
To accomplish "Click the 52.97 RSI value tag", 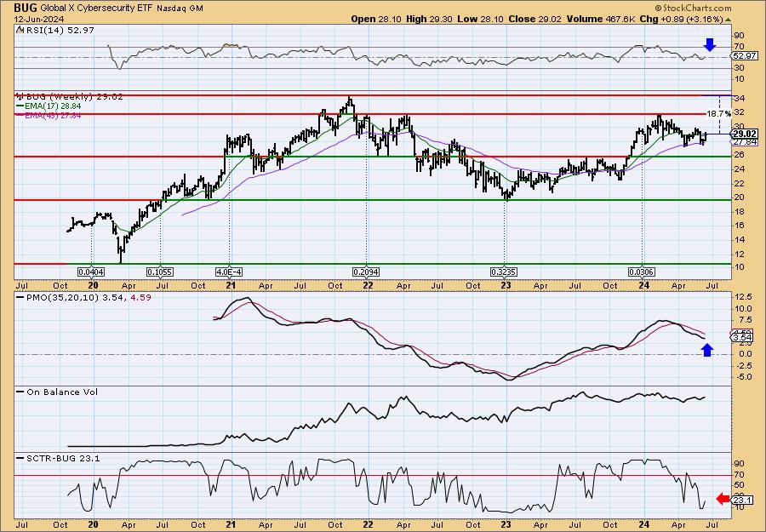I will click(x=745, y=56).
